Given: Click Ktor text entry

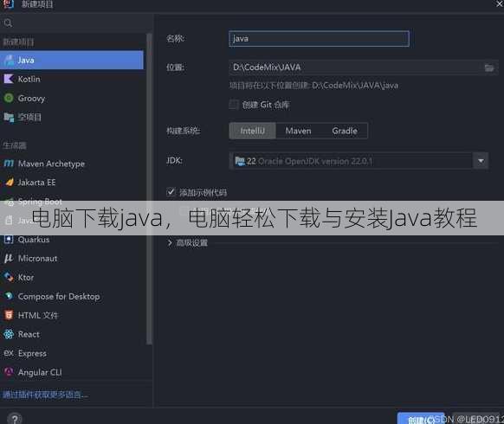Looking at the screenshot, I should [x=26, y=278].
